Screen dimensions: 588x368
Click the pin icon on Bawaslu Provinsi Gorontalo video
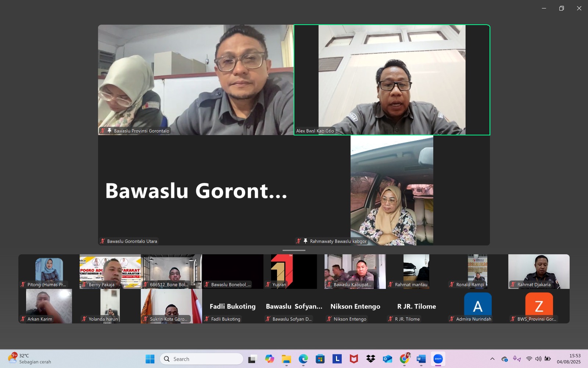[109, 131]
